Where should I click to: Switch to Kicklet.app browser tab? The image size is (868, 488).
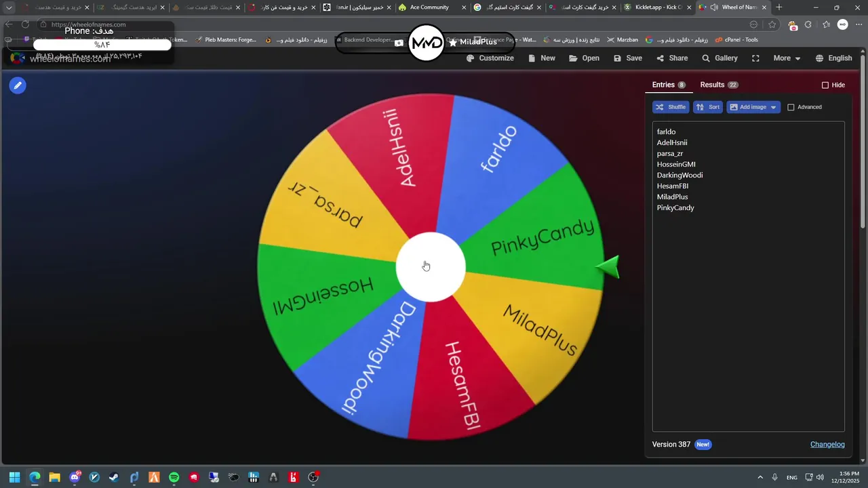point(658,7)
